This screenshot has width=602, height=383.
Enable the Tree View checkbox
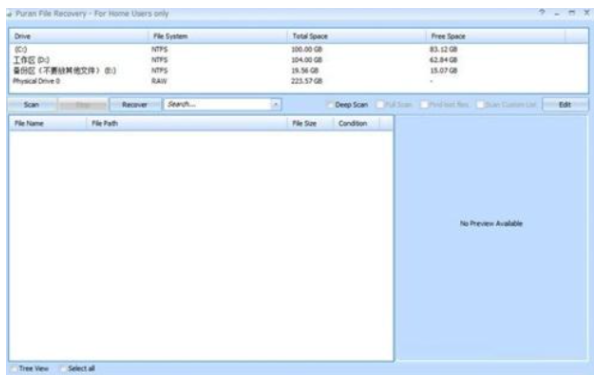pos(14,369)
